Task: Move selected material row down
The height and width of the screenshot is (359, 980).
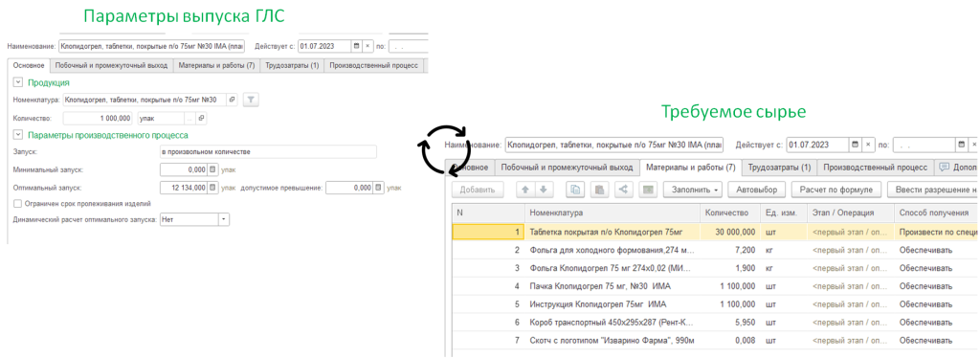Action: [x=544, y=189]
